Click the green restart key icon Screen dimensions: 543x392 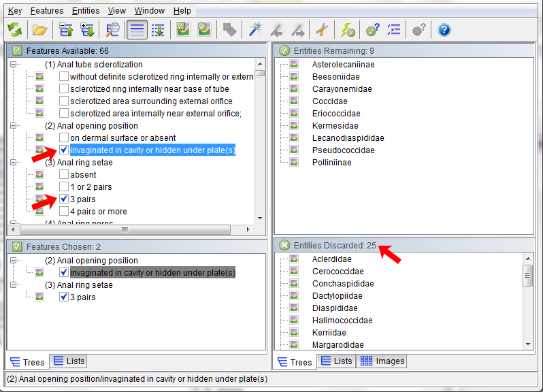click(x=15, y=30)
